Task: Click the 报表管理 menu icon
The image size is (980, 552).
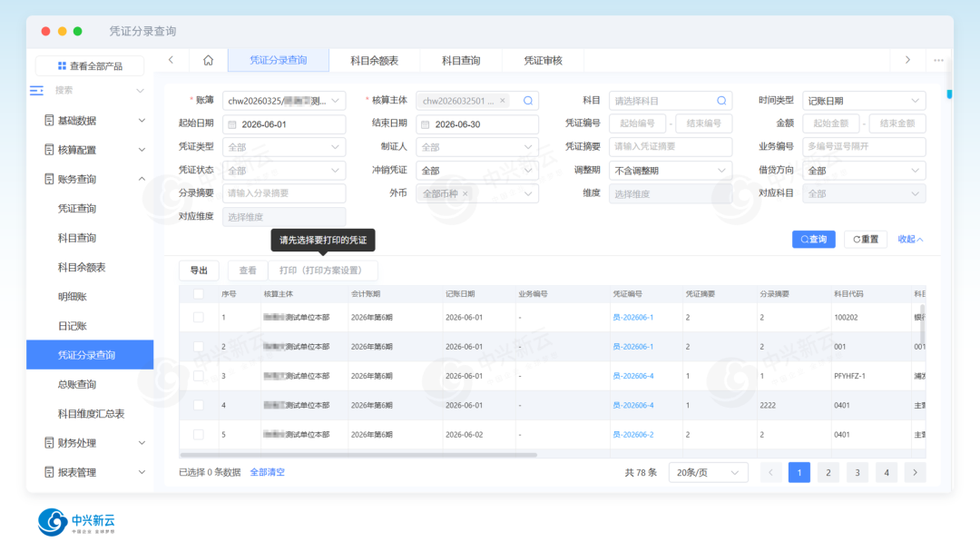Action: (49, 472)
